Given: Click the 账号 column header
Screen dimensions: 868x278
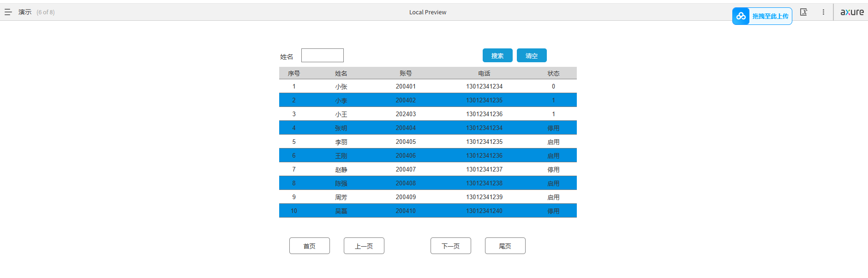Looking at the screenshot, I should (406, 73).
